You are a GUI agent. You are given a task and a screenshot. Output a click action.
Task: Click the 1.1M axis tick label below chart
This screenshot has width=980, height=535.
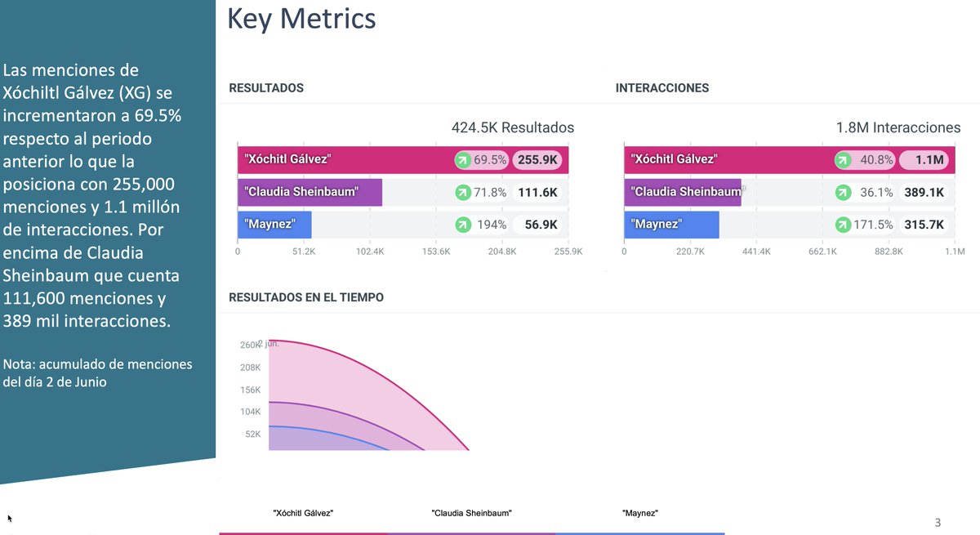(x=955, y=252)
